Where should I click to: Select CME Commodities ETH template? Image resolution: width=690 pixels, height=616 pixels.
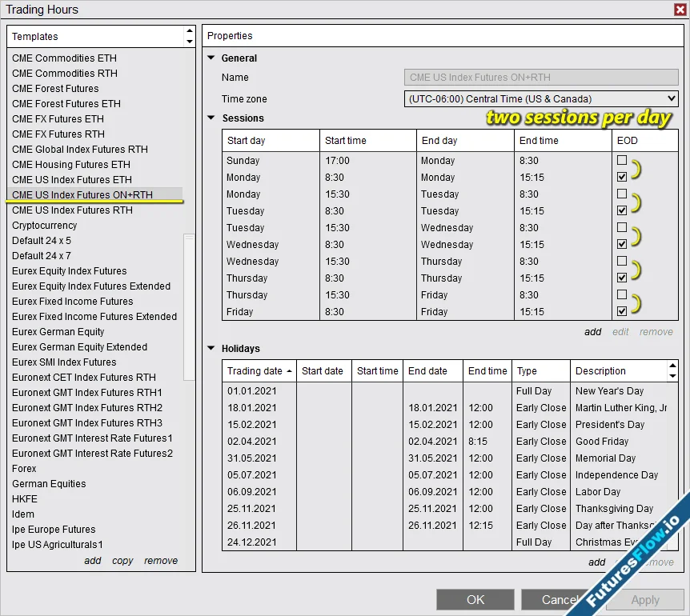64,58
